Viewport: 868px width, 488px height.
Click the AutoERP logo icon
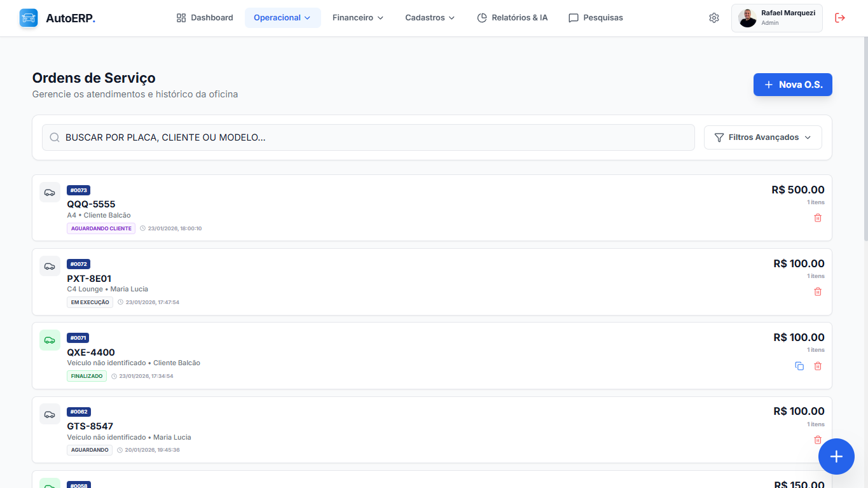[x=28, y=18]
